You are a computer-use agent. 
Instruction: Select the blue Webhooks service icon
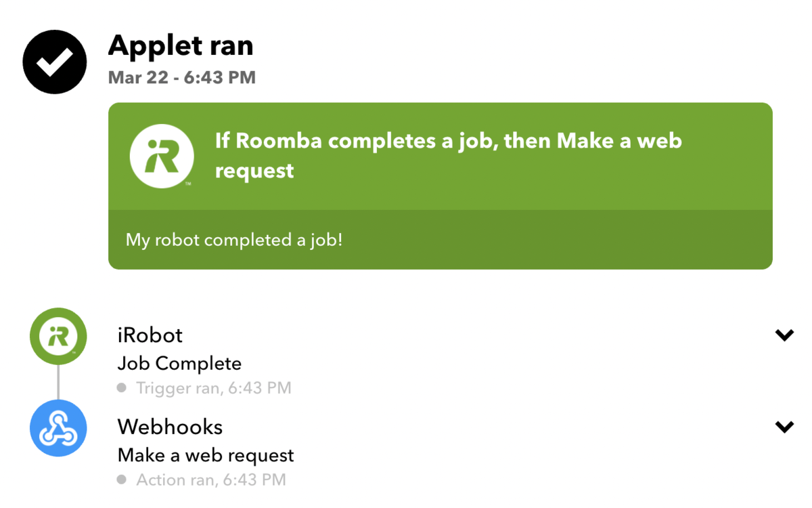[x=58, y=429]
